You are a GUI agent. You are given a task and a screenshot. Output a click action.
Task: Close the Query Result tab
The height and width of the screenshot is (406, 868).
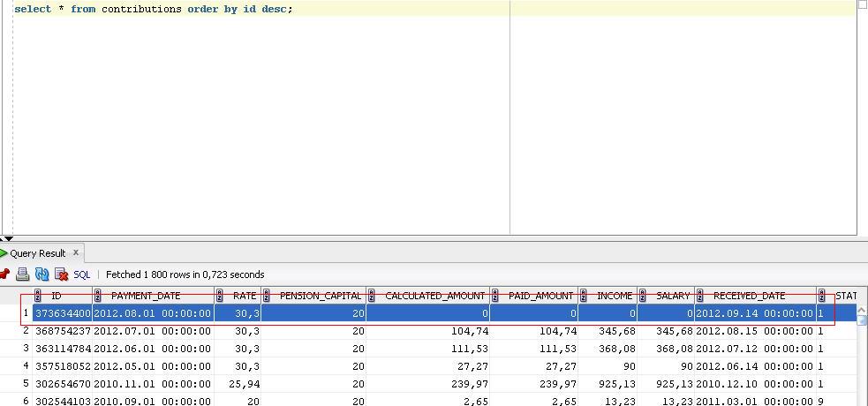click(x=76, y=252)
